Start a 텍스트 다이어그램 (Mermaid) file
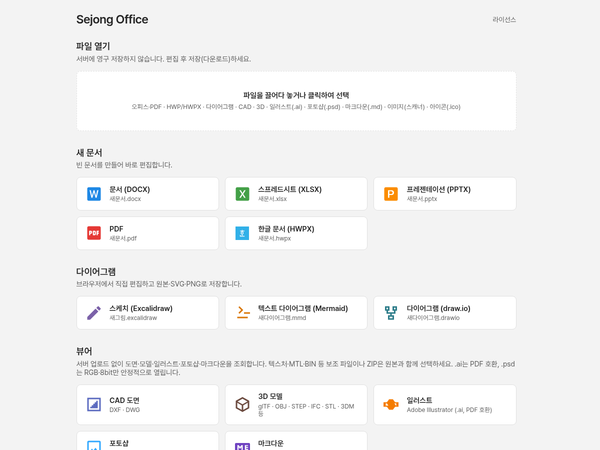Viewport: 600px width, 450px height. [296, 313]
